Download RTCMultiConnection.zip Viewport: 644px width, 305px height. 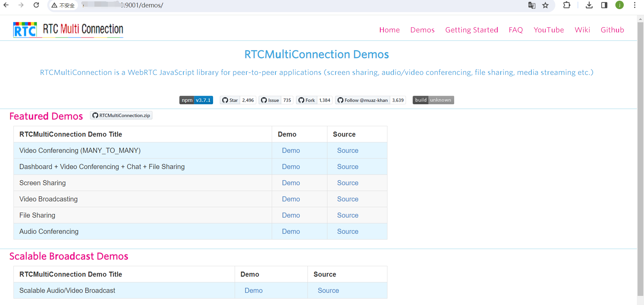(121, 115)
